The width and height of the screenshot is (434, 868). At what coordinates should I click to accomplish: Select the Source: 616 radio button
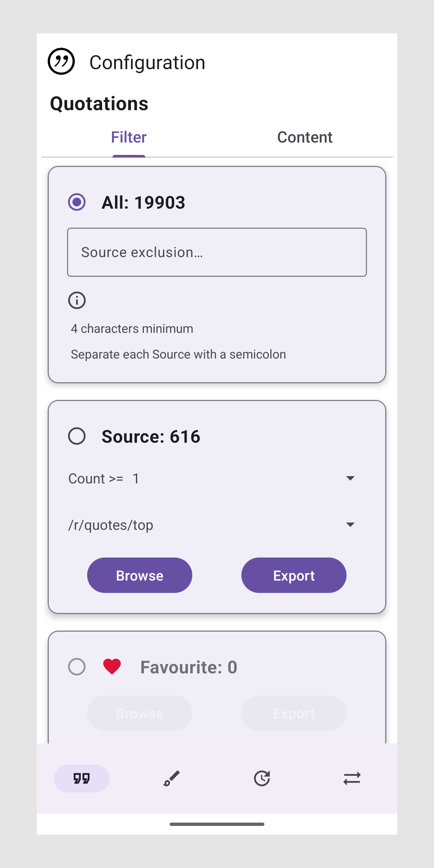[77, 436]
